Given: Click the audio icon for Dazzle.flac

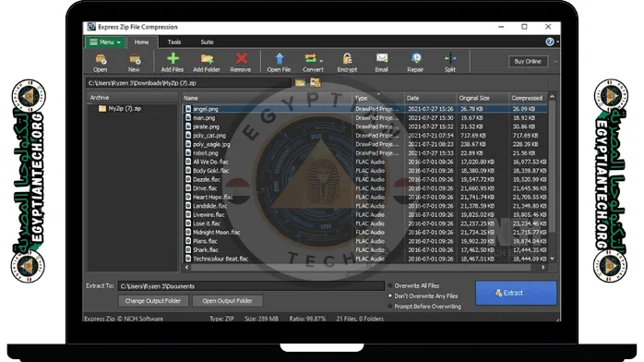Looking at the screenshot, I should pyautogui.click(x=188, y=179).
